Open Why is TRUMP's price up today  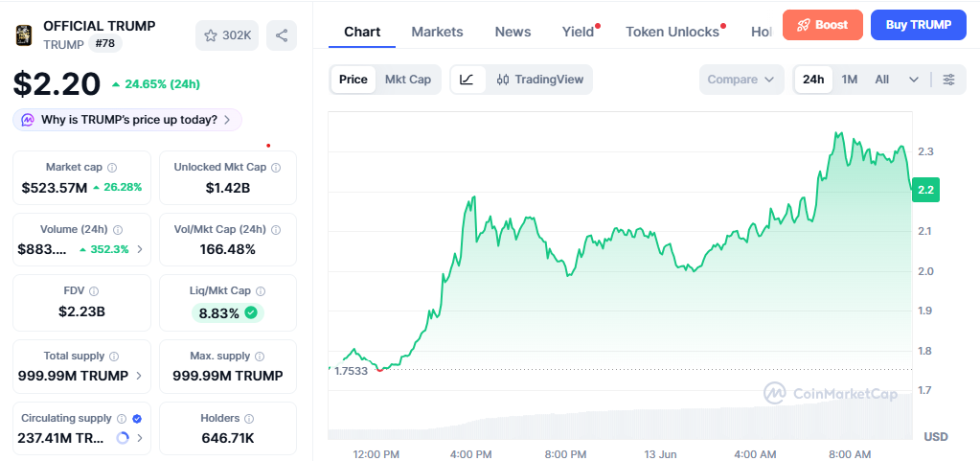coord(127,120)
